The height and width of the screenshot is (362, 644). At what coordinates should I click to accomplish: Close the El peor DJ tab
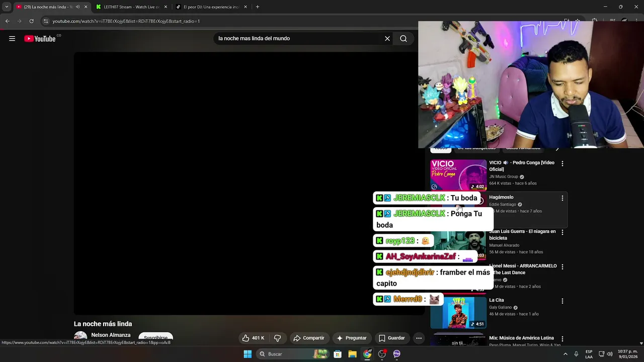pos(246,7)
